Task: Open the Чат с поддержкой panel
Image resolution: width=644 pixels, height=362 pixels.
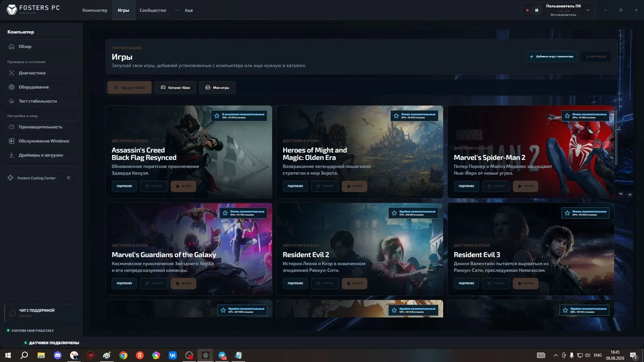Action: click(41, 313)
